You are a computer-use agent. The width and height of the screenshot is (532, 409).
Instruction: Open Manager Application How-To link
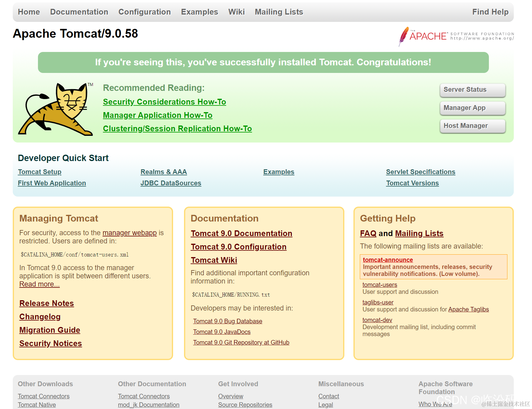pyautogui.click(x=158, y=115)
